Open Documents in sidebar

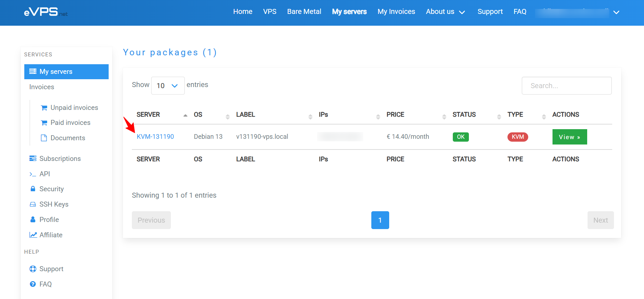point(68,138)
